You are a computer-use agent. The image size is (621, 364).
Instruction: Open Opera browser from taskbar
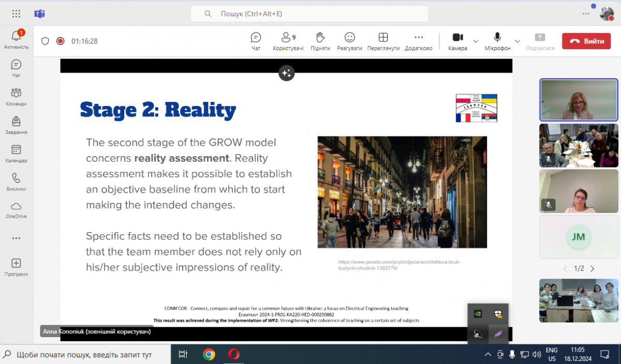[x=234, y=354]
